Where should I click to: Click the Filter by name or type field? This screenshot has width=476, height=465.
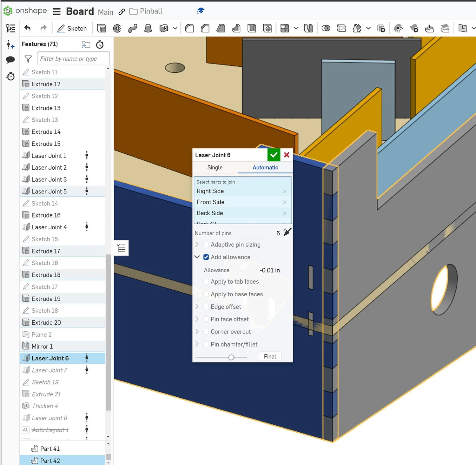tap(73, 58)
